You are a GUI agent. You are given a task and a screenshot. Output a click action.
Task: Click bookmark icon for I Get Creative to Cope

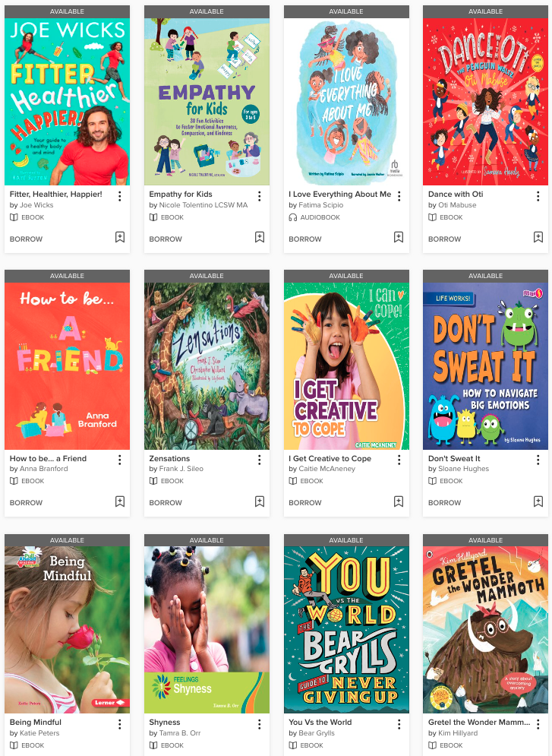pyautogui.click(x=399, y=501)
